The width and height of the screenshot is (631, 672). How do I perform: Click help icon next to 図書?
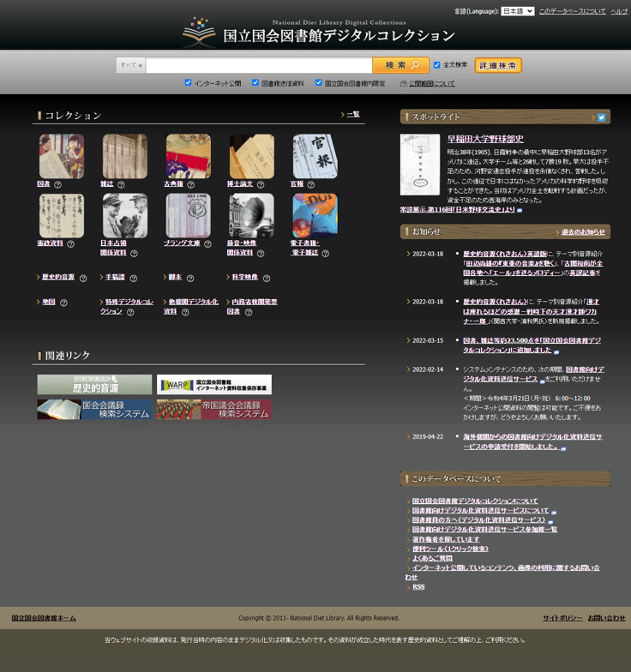tap(57, 185)
